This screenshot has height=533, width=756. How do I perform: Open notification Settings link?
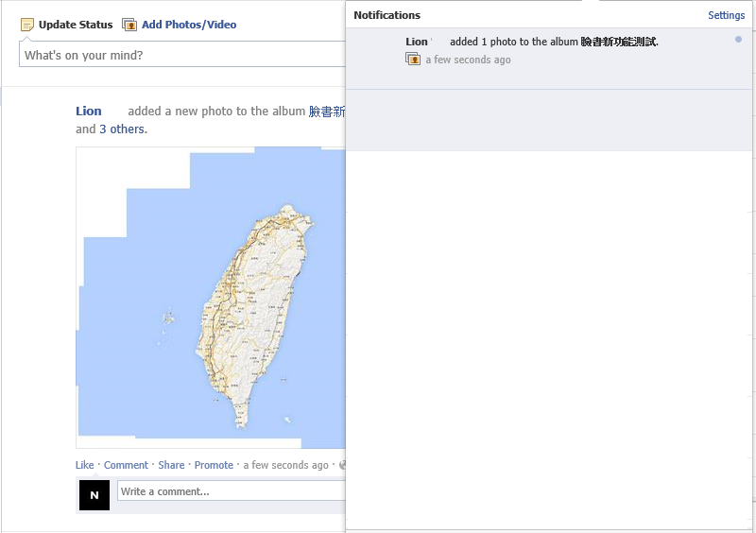[x=726, y=15]
